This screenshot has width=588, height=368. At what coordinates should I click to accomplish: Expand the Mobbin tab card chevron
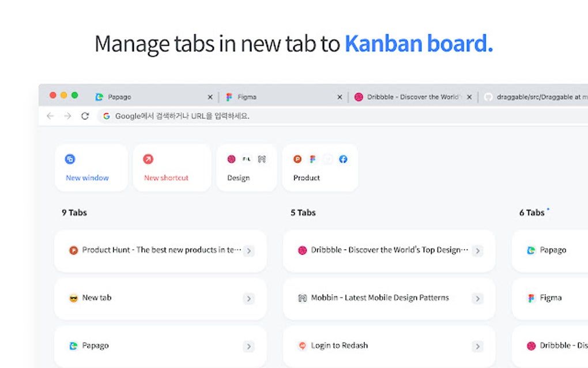click(x=477, y=298)
